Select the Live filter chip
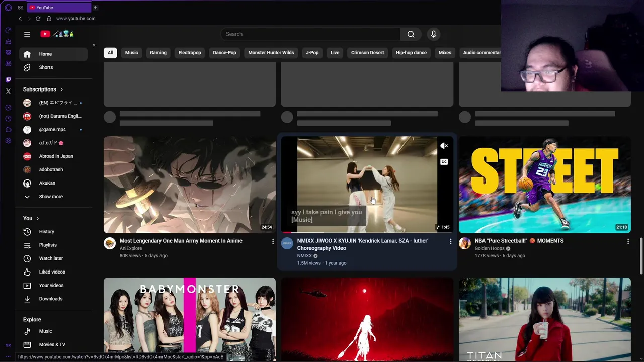This screenshot has height=362, width=644. coord(335,53)
